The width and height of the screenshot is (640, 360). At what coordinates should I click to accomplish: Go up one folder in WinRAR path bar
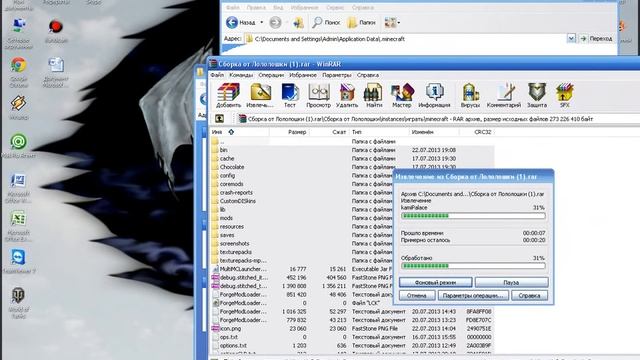(x=219, y=119)
